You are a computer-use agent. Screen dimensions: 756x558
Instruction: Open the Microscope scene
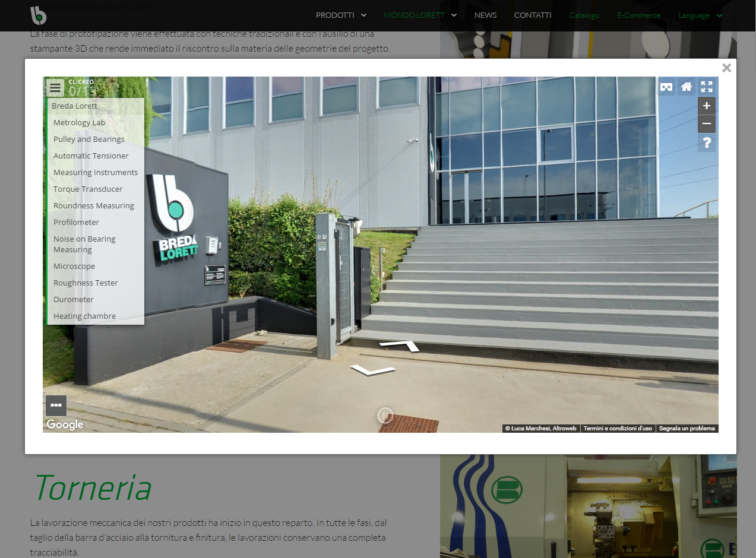pos(96,267)
